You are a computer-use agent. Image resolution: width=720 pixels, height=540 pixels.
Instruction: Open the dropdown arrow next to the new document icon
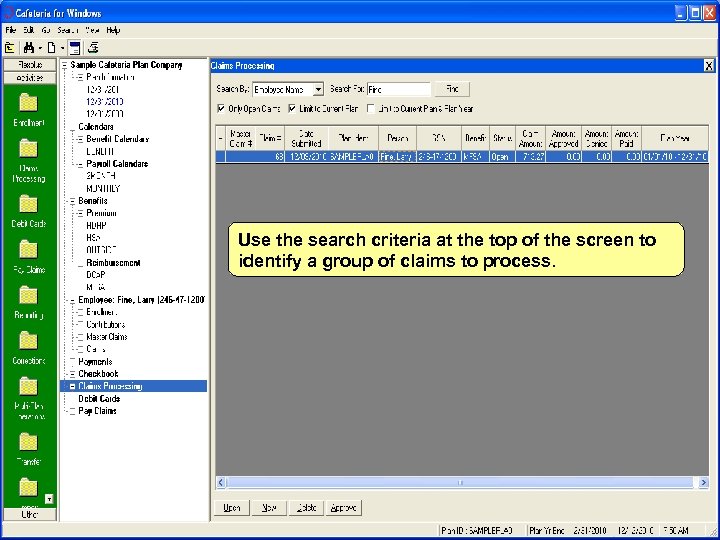(x=62, y=48)
